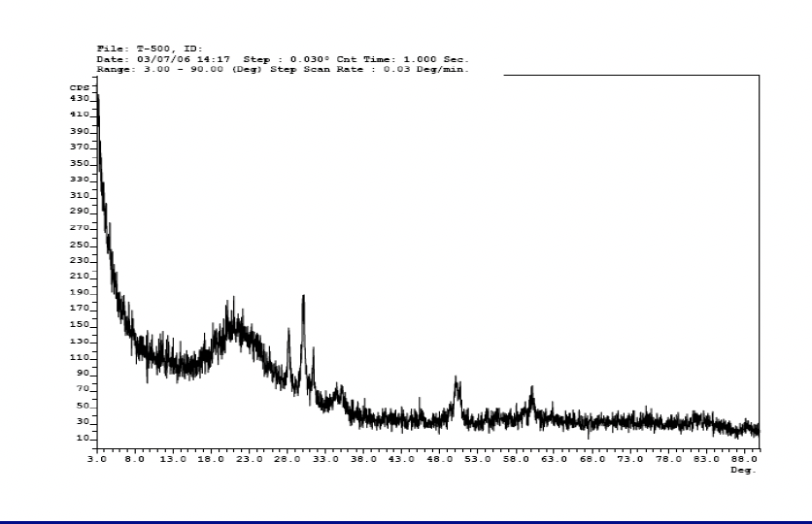Click the 78.0 x-axis tick label
The height and width of the screenshot is (524, 812).
pyautogui.click(x=668, y=459)
